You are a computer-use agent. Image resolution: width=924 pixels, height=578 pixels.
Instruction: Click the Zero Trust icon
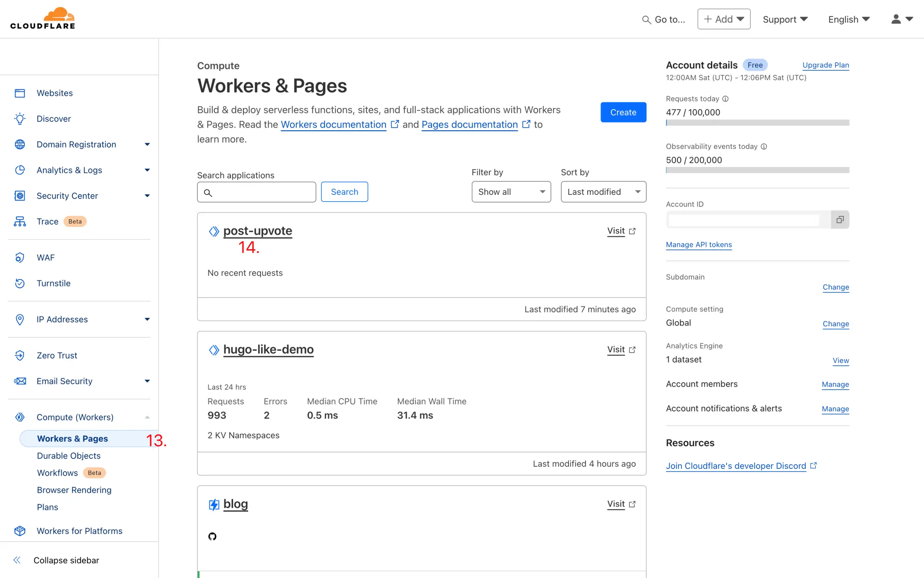(20, 355)
